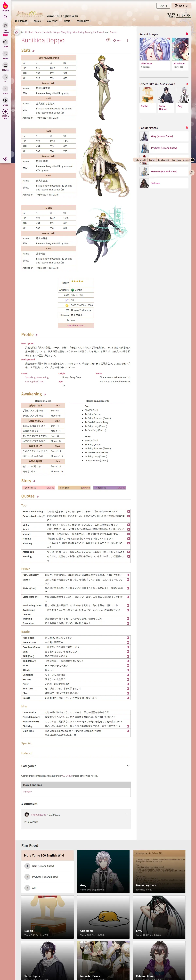Viewport: 196px width, 980px height.
Task: Show the 3 more categories link
Action: [x=113, y=32]
